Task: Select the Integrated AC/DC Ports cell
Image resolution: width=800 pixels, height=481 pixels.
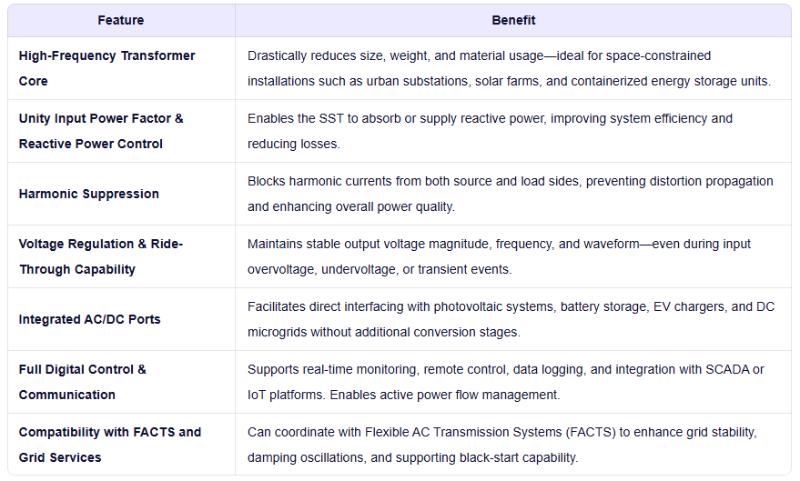Action: [x=89, y=319]
